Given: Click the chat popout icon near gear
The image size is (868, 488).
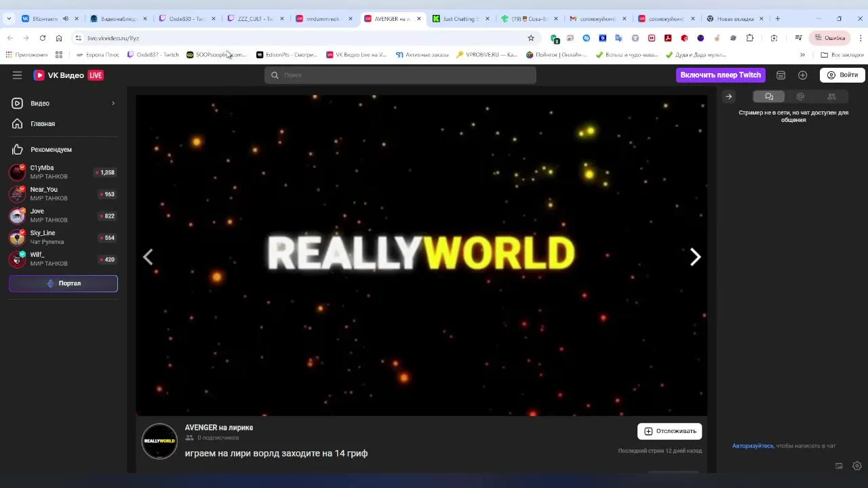Looking at the screenshot, I should (x=839, y=466).
